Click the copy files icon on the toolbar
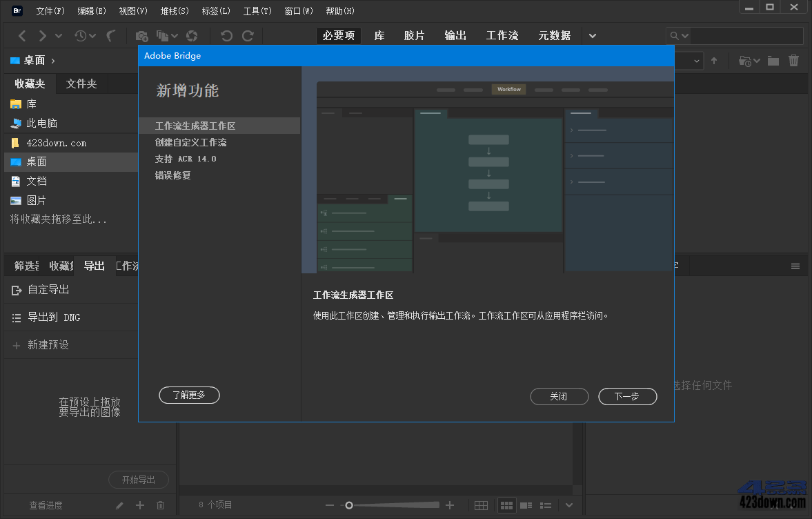The height and width of the screenshot is (519, 812). click(162, 35)
